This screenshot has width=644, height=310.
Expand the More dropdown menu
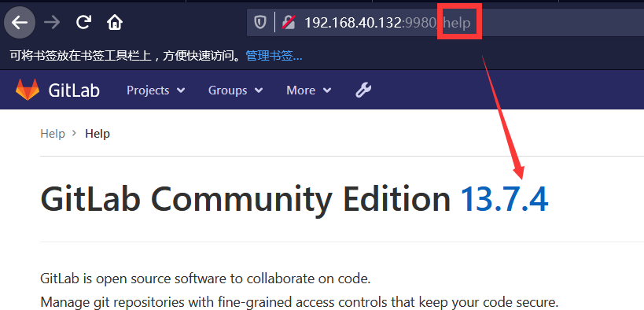tap(308, 90)
